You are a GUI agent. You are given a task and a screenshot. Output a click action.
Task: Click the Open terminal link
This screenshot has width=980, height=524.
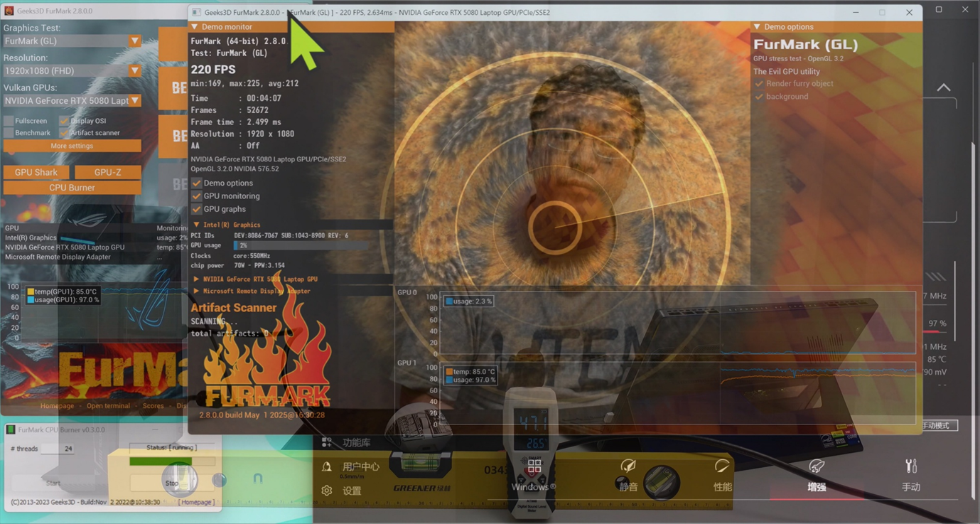[x=108, y=406]
